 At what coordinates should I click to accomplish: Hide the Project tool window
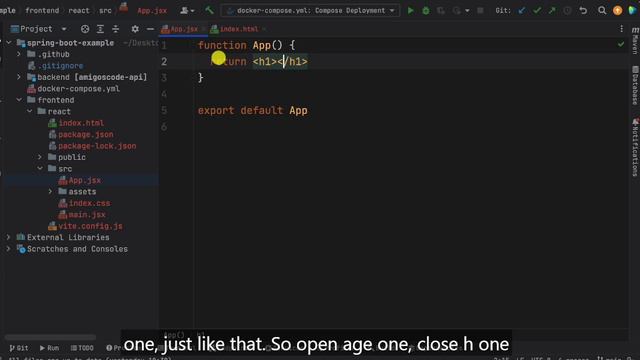(x=150, y=29)
